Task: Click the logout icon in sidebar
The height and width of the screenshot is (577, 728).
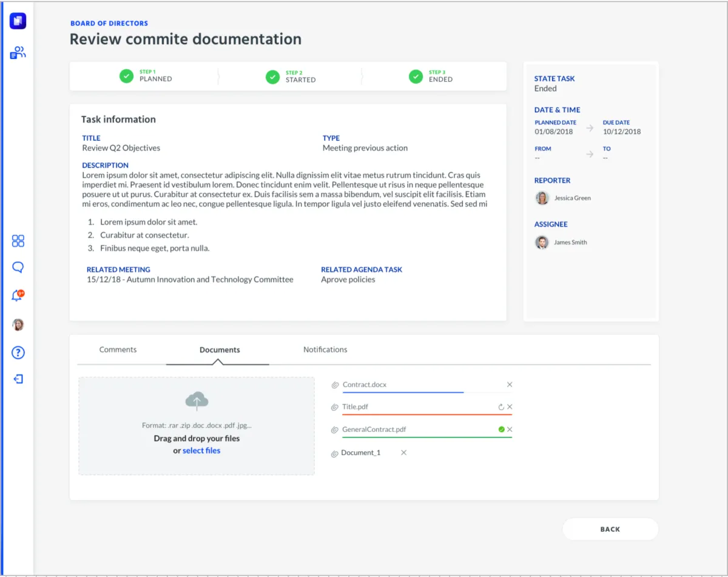Action: tap(18, 379)
